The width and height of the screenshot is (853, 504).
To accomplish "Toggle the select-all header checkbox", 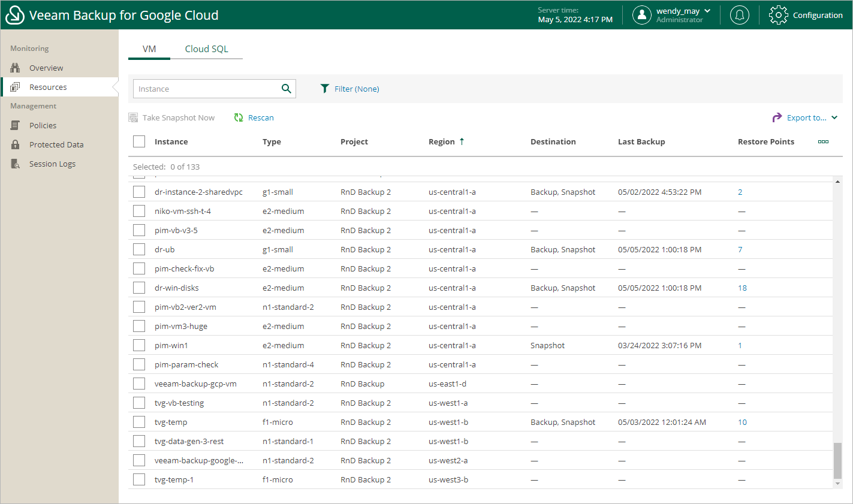I will click(x=139, y=141).
